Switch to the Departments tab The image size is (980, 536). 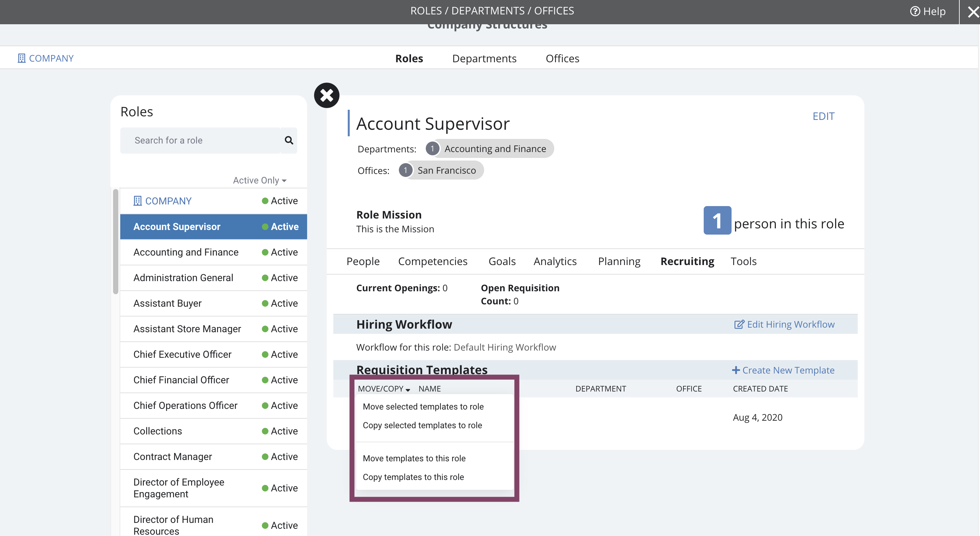(x=484, y=59)
